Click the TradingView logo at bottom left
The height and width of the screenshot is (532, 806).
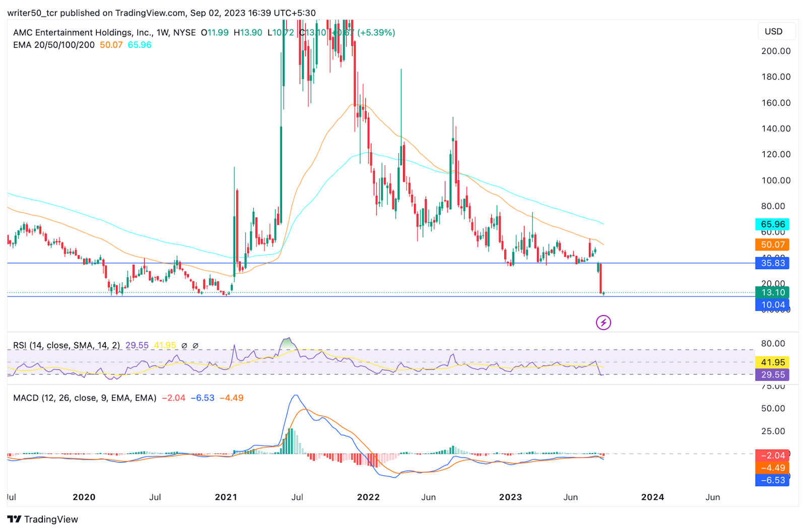point(43,519)
